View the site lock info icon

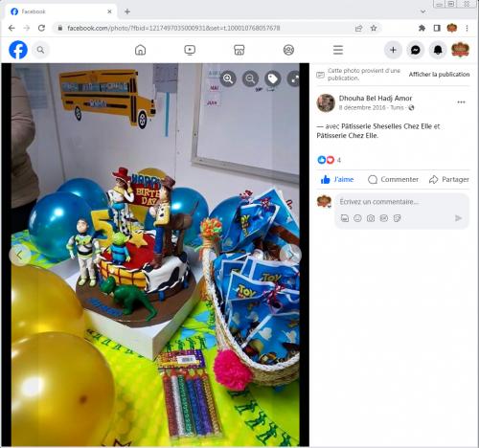pos(60,28)
